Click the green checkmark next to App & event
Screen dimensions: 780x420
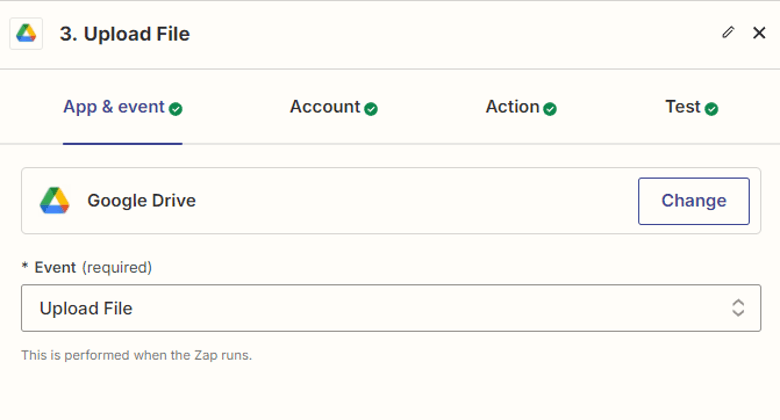point(176,109)
